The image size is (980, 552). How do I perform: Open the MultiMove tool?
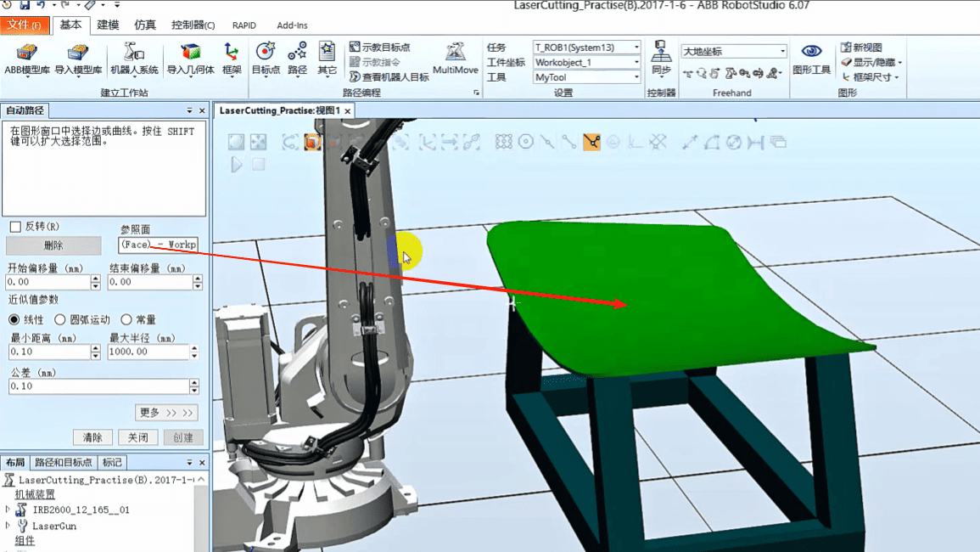[x=455, y=59]
